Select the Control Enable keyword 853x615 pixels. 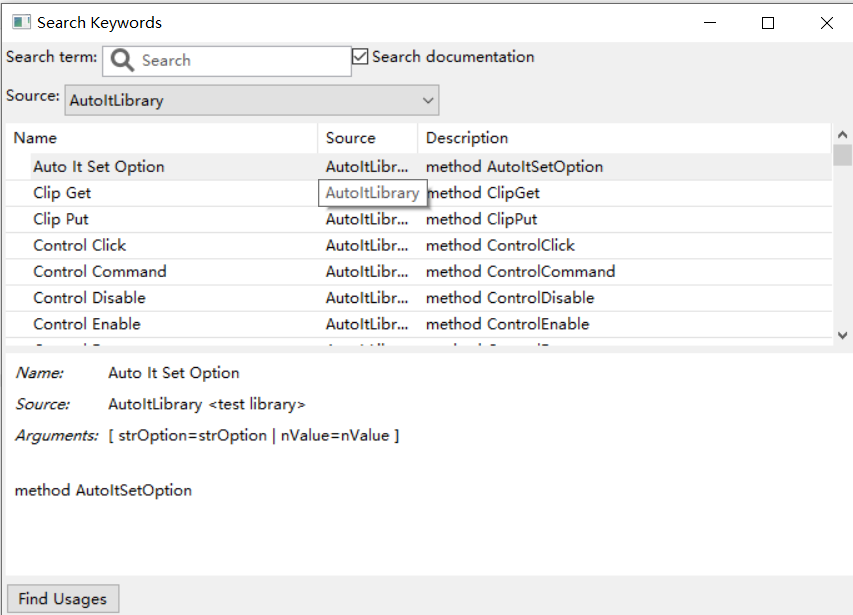coord(87,324)
